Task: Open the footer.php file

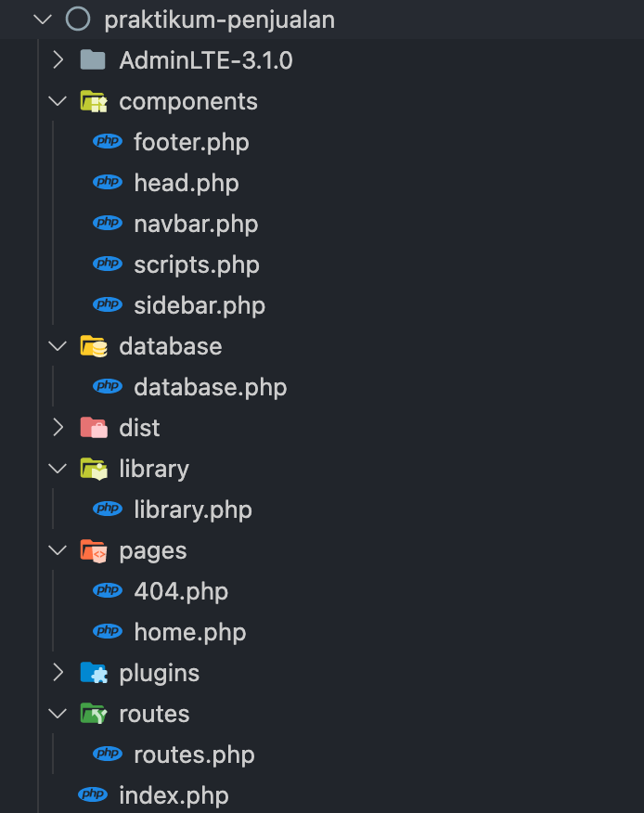Action: click(x=191, y=142)
